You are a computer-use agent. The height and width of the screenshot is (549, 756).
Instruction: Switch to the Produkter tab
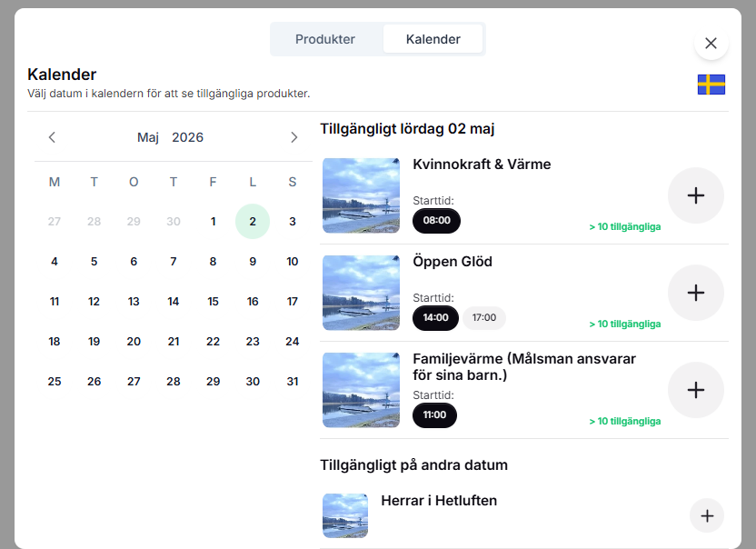coord(325,39)
